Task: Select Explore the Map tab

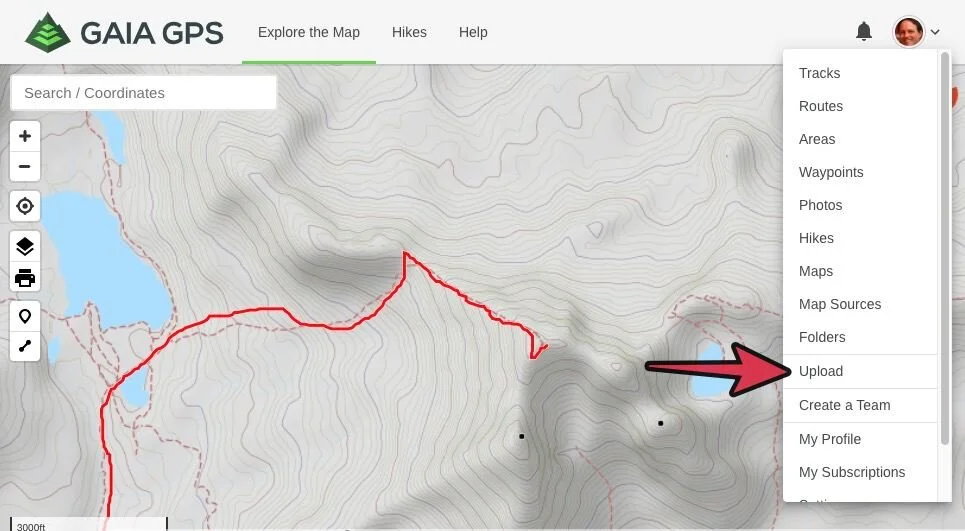Action: (x=309, y=32)
